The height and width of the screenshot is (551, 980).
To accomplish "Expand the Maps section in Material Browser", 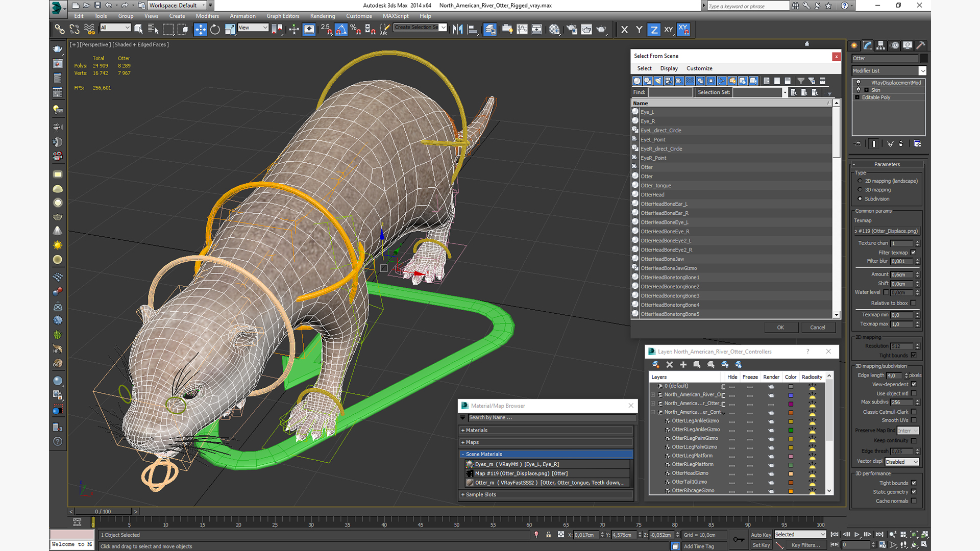I will [x=547, y=442].
